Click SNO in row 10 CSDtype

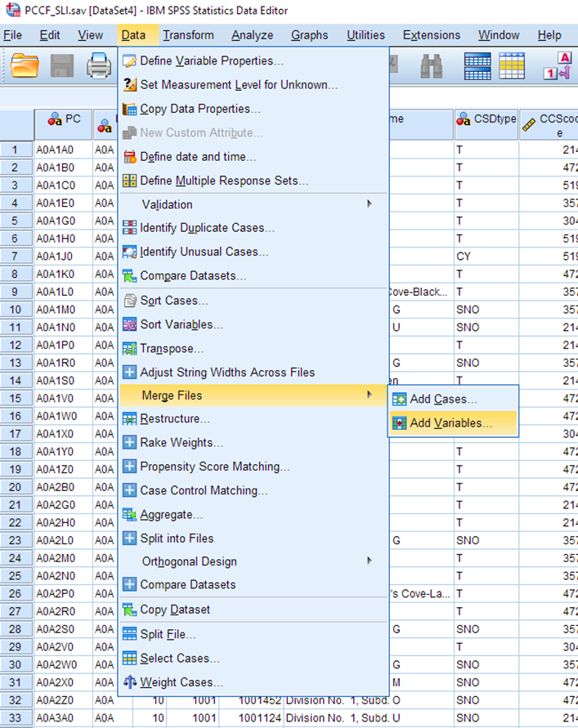click(x=486, y=310)
